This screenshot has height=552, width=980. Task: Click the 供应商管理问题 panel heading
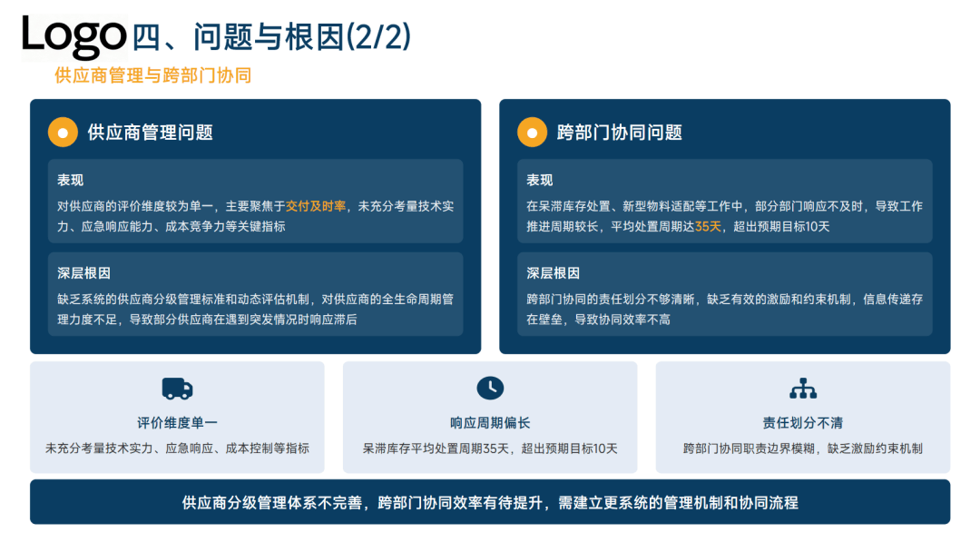click(x=150, y=133)
